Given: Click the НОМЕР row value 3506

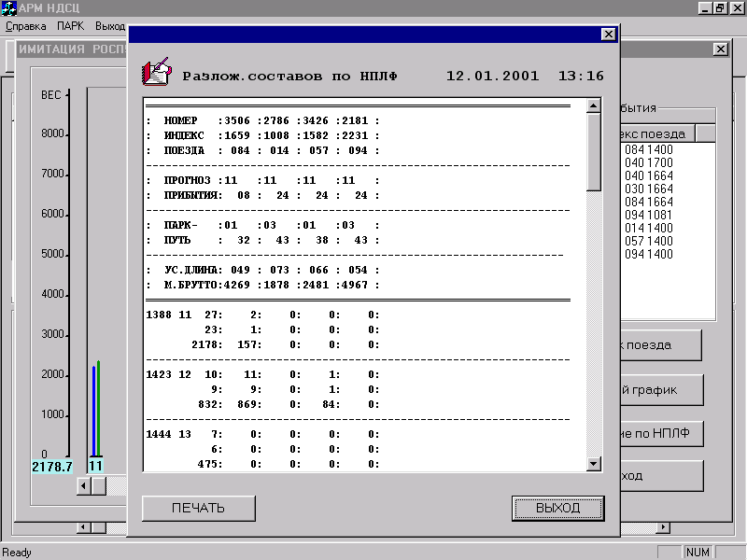Looking at the screenshot, I should click(237, 120).
